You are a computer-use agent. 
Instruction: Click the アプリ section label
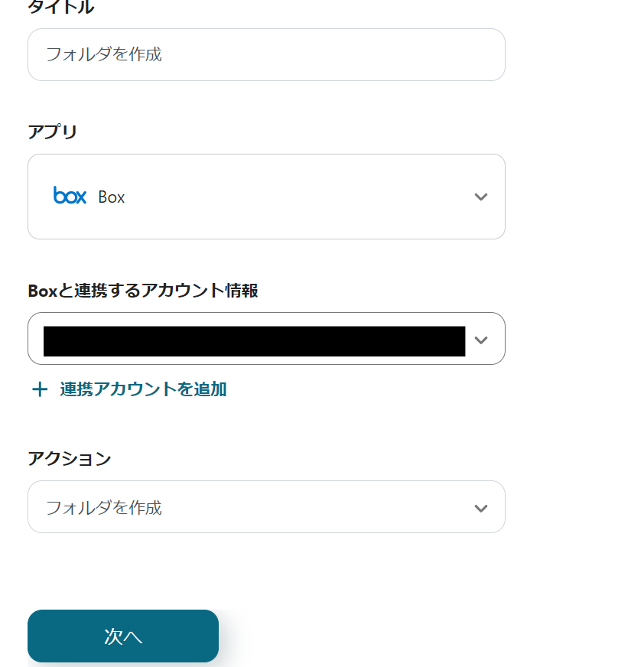point(53,132)
